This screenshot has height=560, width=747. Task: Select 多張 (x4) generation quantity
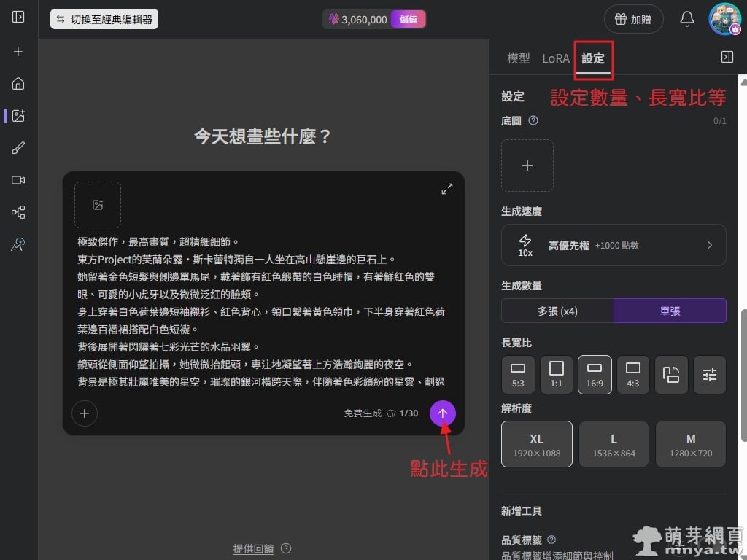click(557, 311)
